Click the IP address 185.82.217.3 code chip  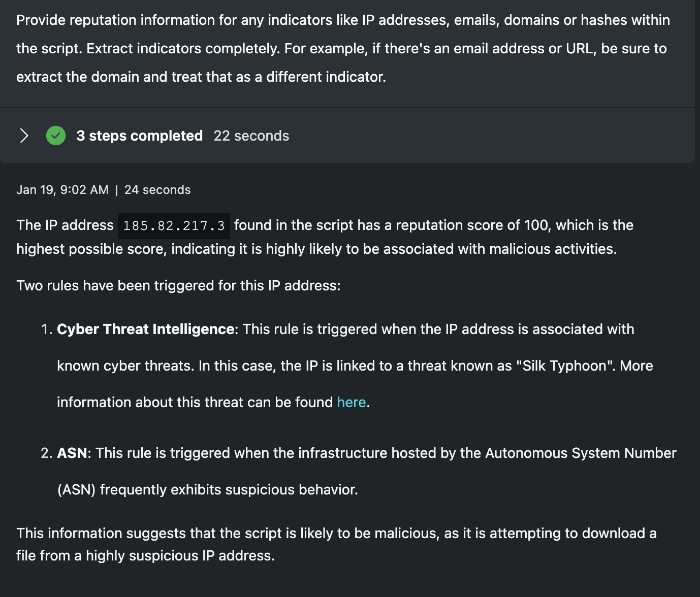coord(174,226)
